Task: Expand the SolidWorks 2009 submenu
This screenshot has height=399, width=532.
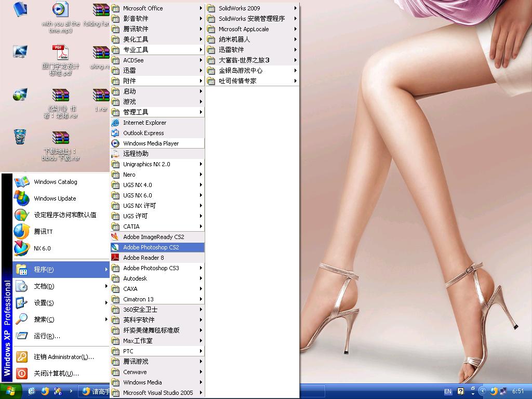Action: 253,8
